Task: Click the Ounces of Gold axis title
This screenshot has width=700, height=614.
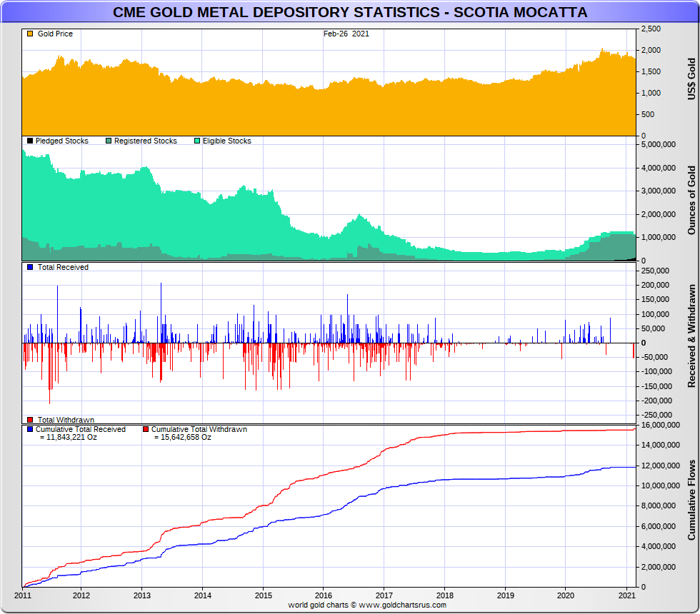Action: [x=691, y=200]
